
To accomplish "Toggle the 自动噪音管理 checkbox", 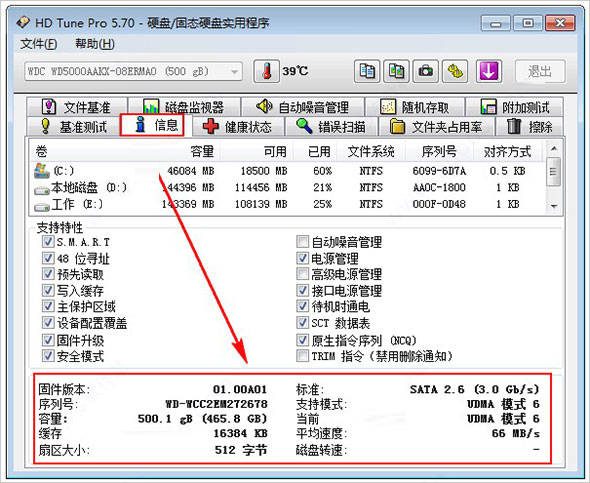I will click(x=302, y=242).
